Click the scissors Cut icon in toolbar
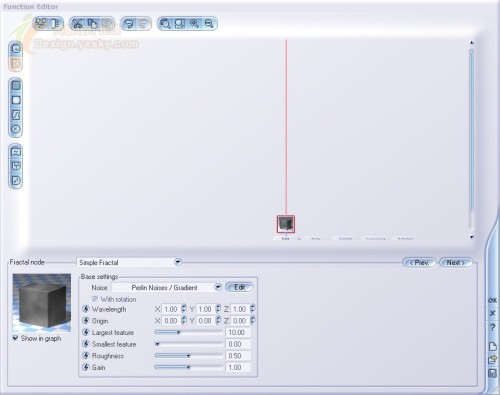 pyautogui.click(x=77, y=24)
